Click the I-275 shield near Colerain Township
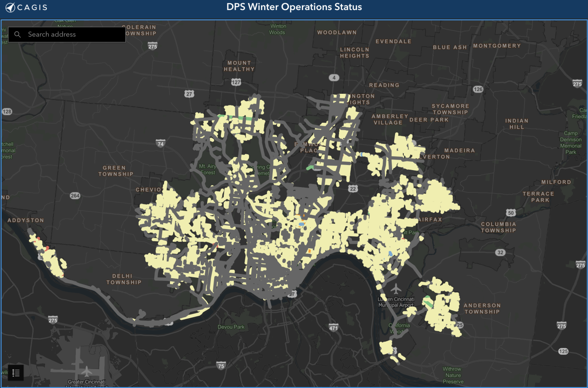The width and height of the screenshot is (588, 388). point(152,46)
